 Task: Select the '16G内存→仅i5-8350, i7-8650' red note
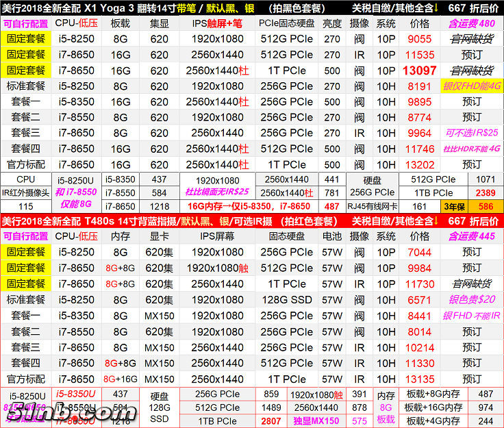pos(249,206)
